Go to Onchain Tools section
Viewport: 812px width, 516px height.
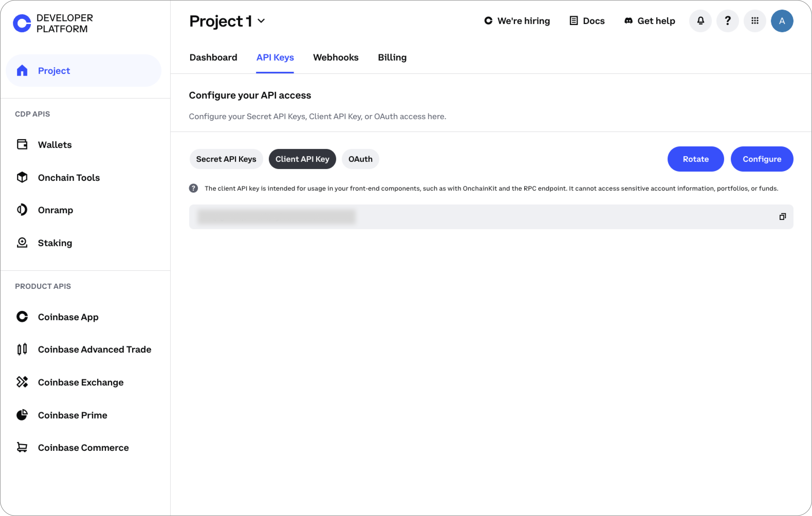tap(68, 177)
